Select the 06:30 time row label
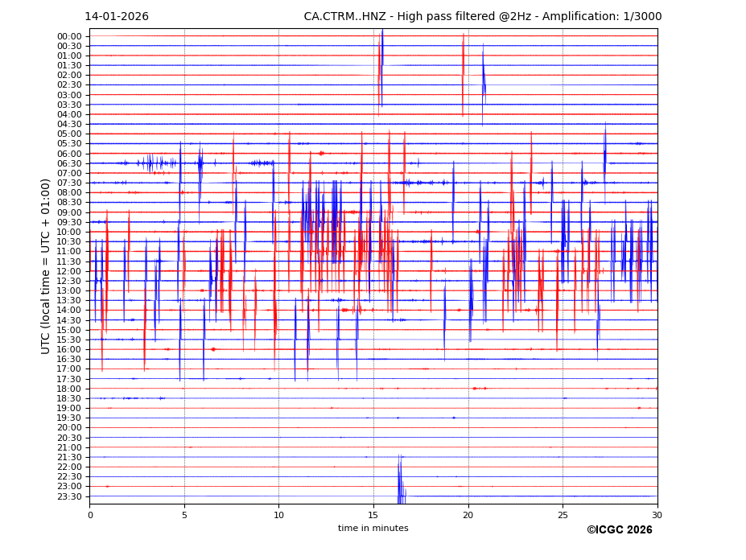Screen dimensions: 746x560 click(x=69, y=163)
